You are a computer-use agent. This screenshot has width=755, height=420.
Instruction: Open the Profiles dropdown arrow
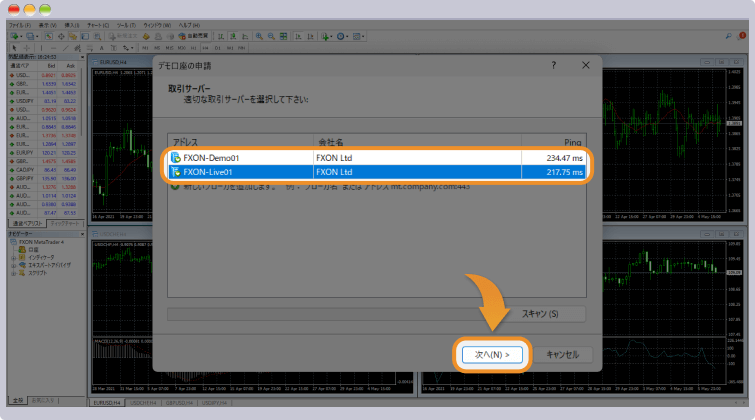37,37
